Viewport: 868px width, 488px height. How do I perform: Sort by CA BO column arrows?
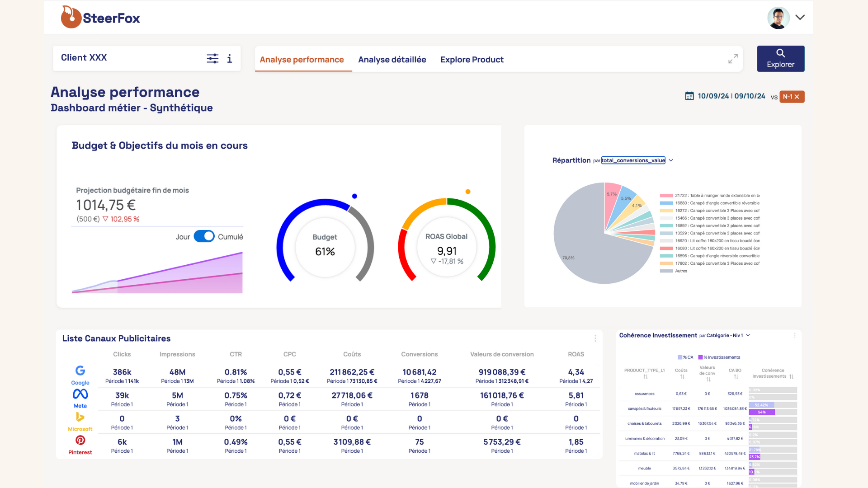(x=736, y=377)
